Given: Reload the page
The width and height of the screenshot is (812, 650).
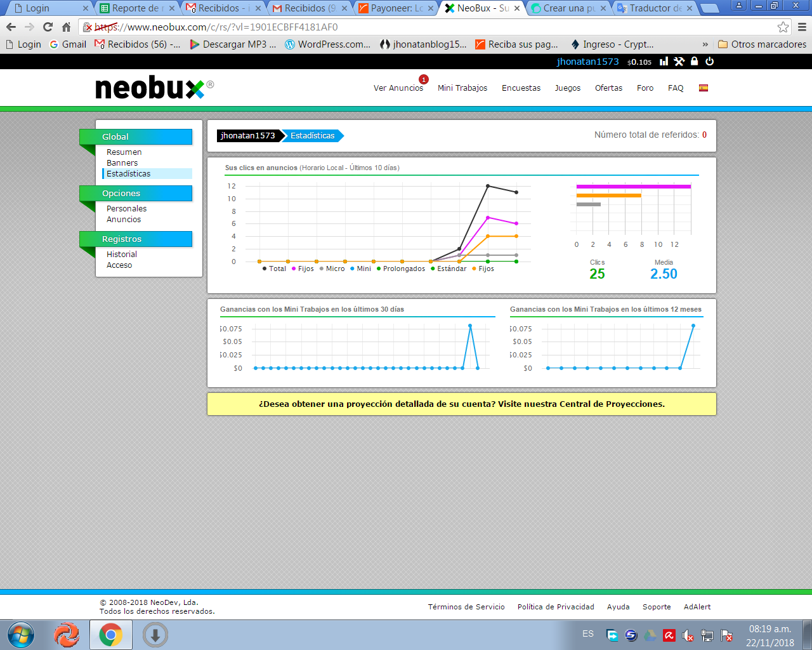Looking at the screenshot, I should click(48, 27).
